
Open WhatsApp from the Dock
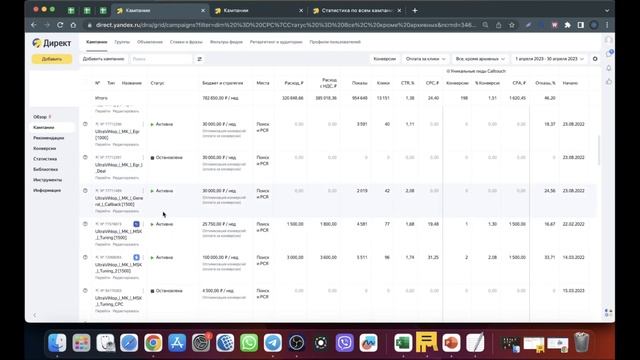[249, 342]
